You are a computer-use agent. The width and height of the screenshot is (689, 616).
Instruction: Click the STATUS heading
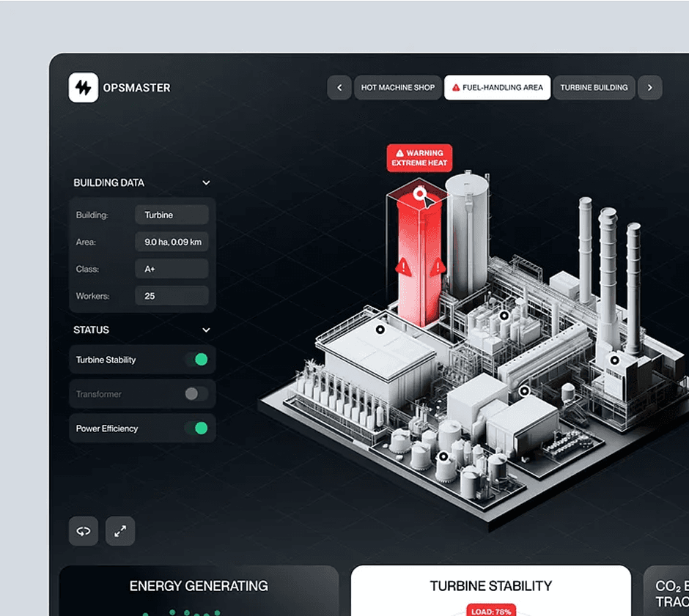click(x=91, y=330)
